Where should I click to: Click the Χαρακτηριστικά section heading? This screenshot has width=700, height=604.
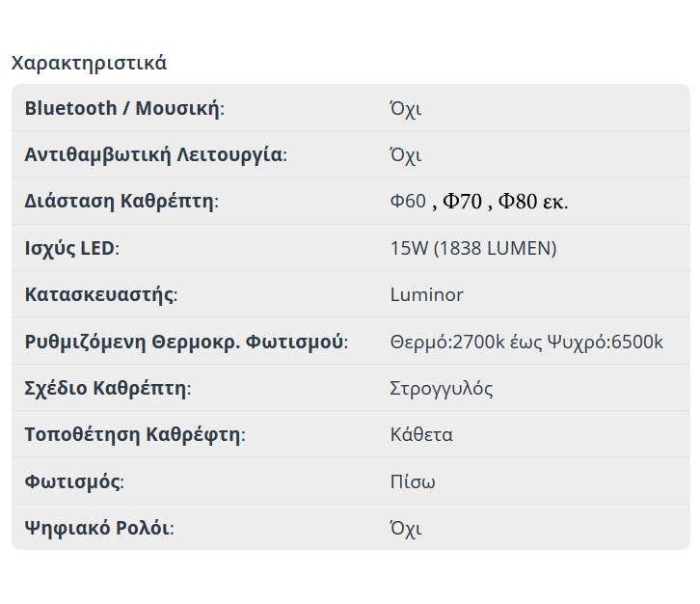[x=89, y=63]
